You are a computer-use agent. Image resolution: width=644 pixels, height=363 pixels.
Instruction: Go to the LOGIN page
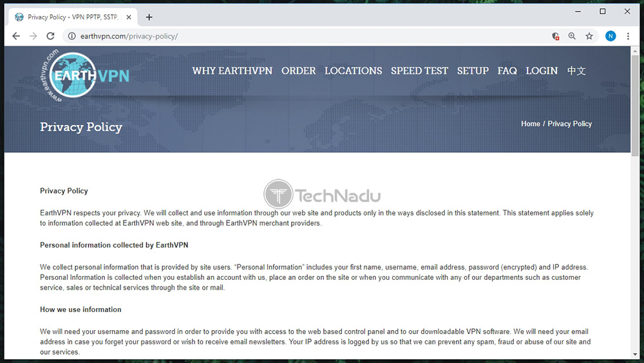pyautogui.click(x=542, y=71)
